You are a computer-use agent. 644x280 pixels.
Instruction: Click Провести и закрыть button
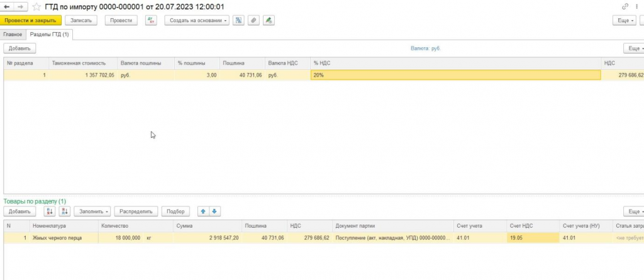pyautogui.click(x=30, y=20)
